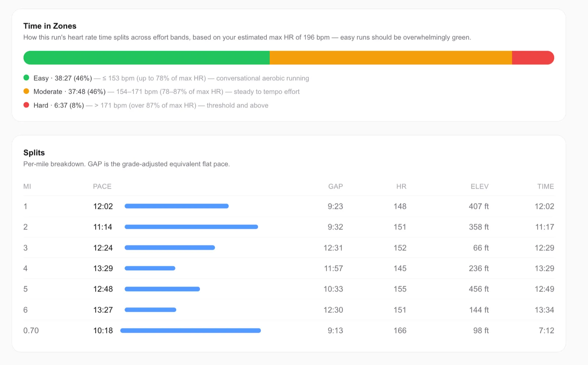Click the orange Moderate segment of the zones bar
The image size is (588, 365).
(x=391, y=58)
